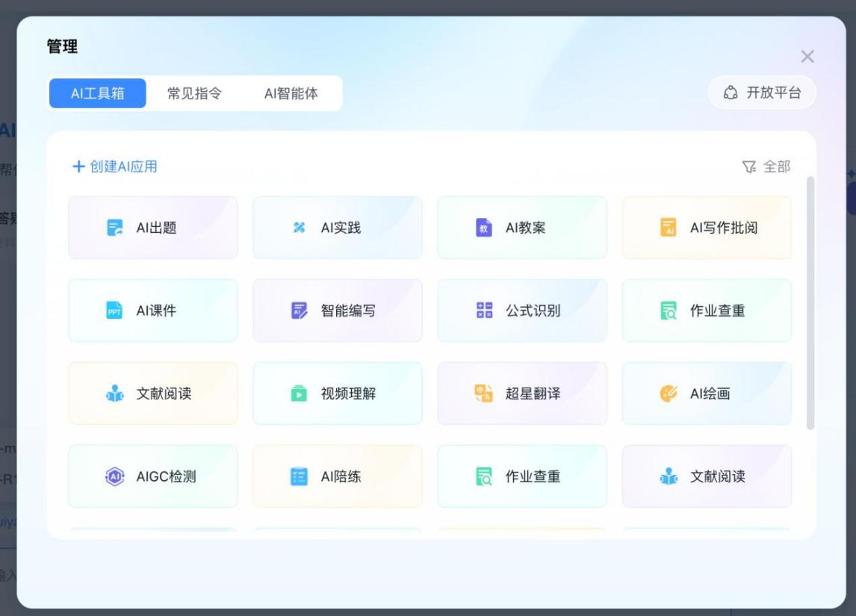Select the AIGC检测 tool
The height and width of the screenshot is (616, 856).
pos(152,476)
